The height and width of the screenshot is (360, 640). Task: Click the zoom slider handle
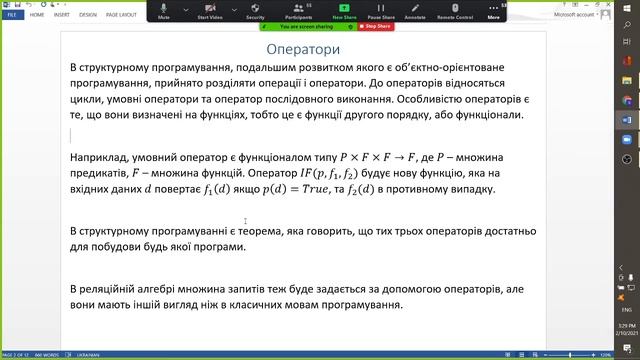click(570, 355)
